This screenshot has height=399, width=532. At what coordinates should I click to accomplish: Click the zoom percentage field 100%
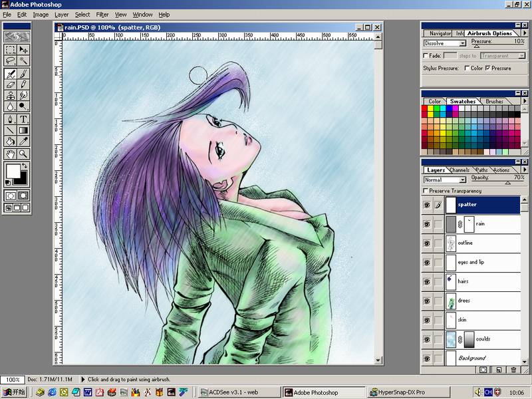12,379
